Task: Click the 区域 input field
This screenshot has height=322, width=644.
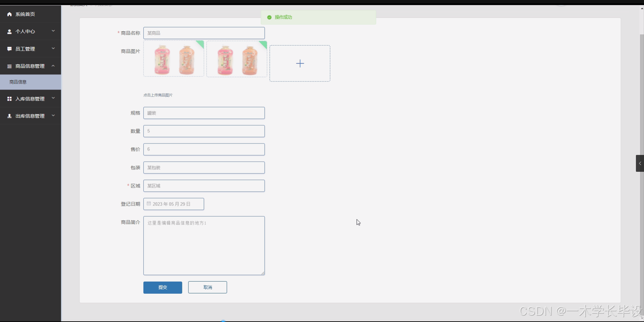Action: click(x=204, y=186)
